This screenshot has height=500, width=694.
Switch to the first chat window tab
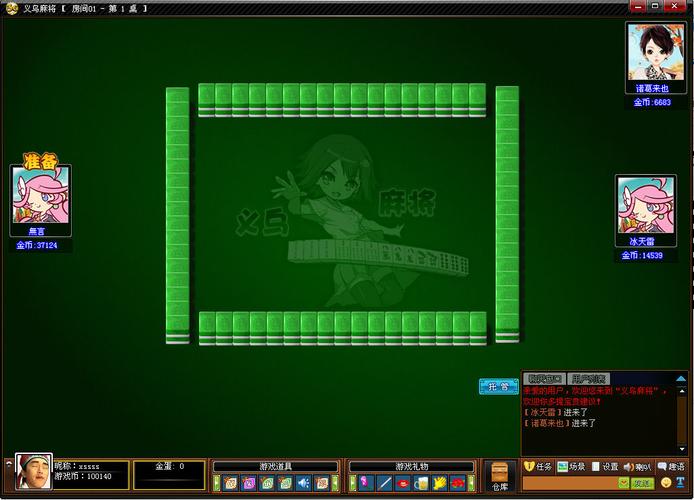pos(544,379)
